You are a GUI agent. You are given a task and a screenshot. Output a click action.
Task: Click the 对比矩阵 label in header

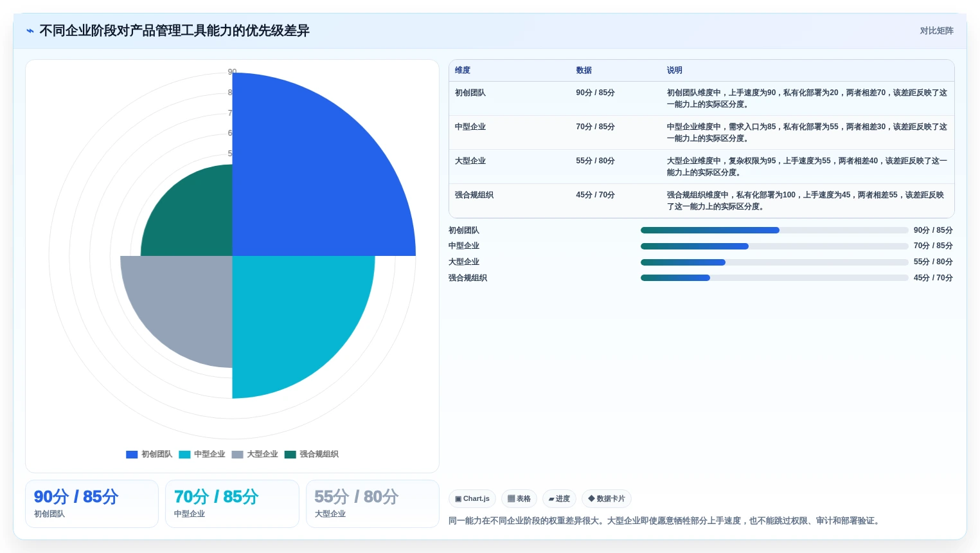click(x=936, y=31)
